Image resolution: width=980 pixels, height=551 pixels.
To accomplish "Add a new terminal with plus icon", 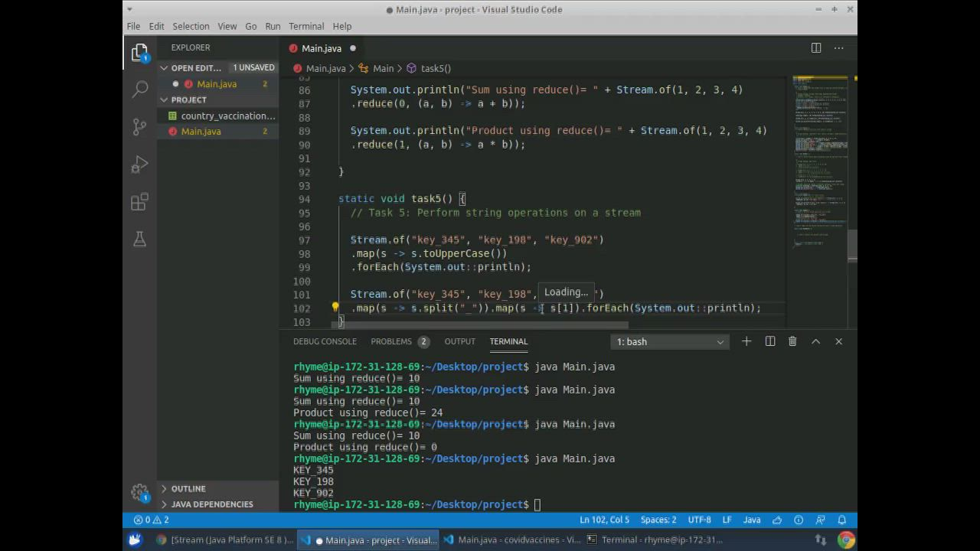I will 746,341.
